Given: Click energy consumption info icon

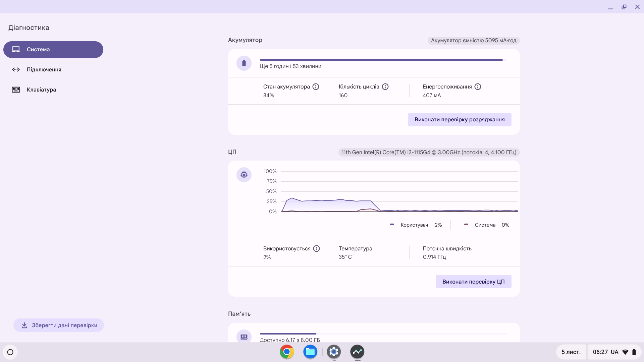Looking at the screenshot, I should (x=478, y=87).
